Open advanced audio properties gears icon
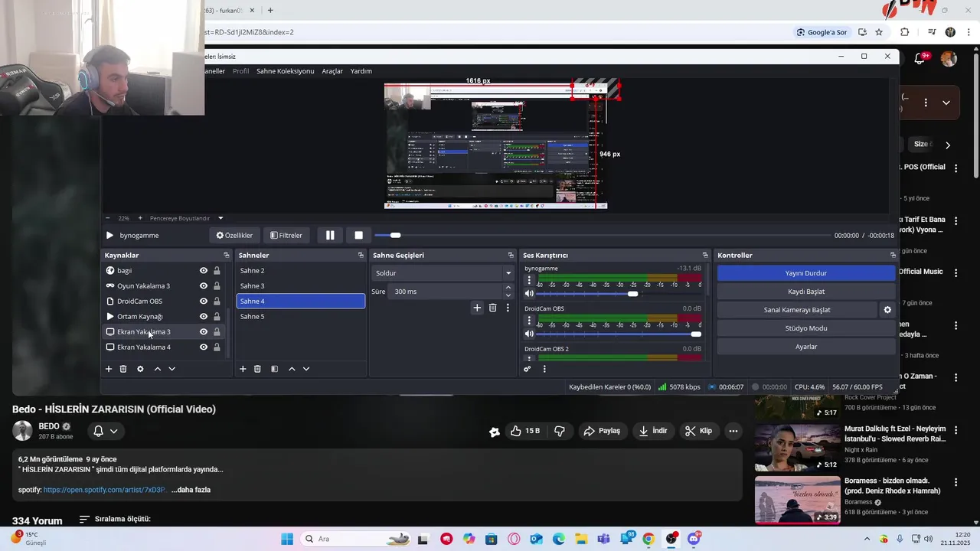The image size is (980, 551). pyautogui.click(x=528, y=369)
